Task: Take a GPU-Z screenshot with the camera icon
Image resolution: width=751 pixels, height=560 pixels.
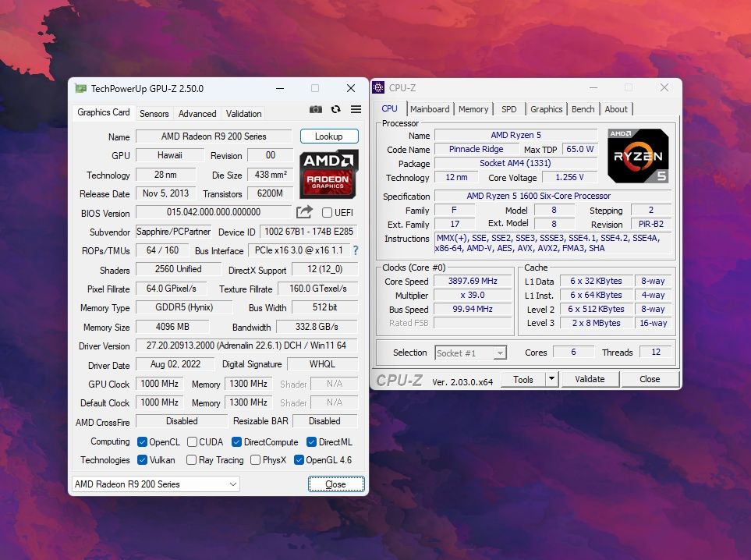Action: (x=316, y=109)
